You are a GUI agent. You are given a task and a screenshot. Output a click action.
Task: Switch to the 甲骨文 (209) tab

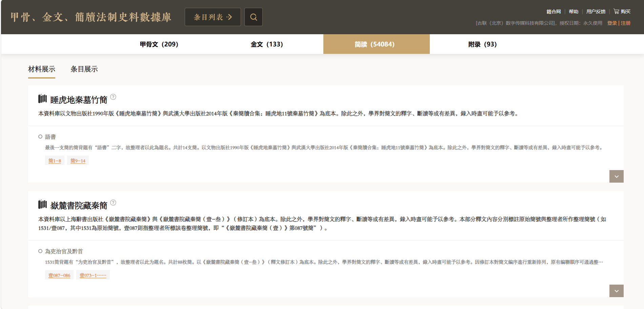coord(159,44)
